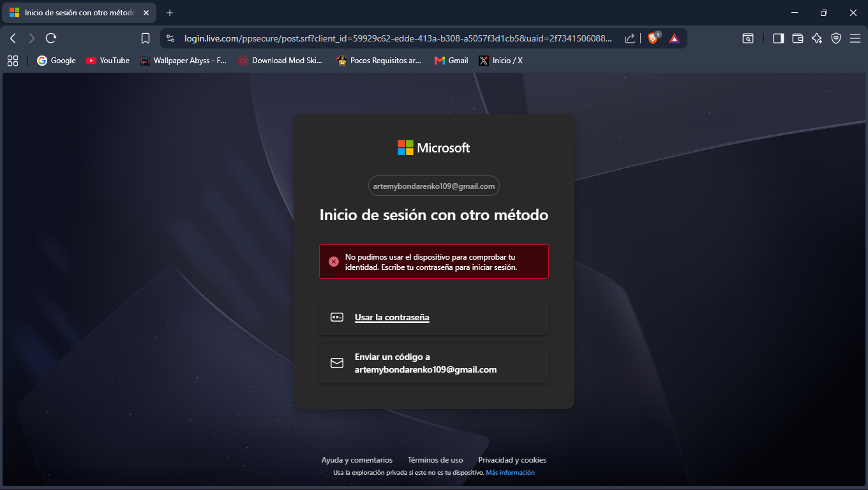
Task: Bookmark this page with the bookmark icon
Action: [146, 38]
